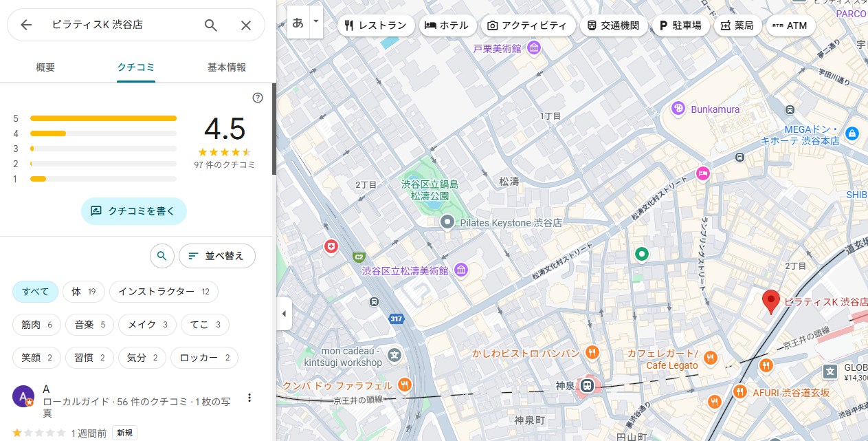The height and width of the screenshot is (441, 868).
Task: Show nearby レストラン on map
Action: [376, 25]
